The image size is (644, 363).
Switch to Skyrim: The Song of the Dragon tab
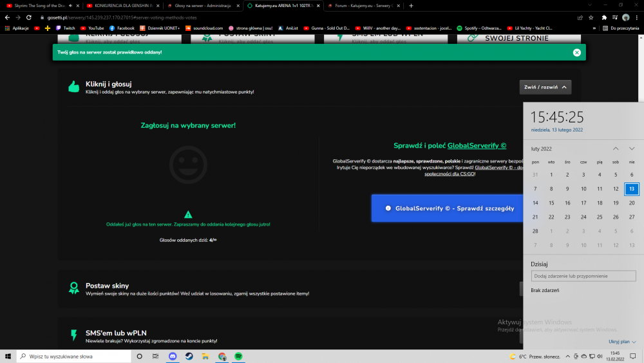pyautogui.click(x=40, y=6)
